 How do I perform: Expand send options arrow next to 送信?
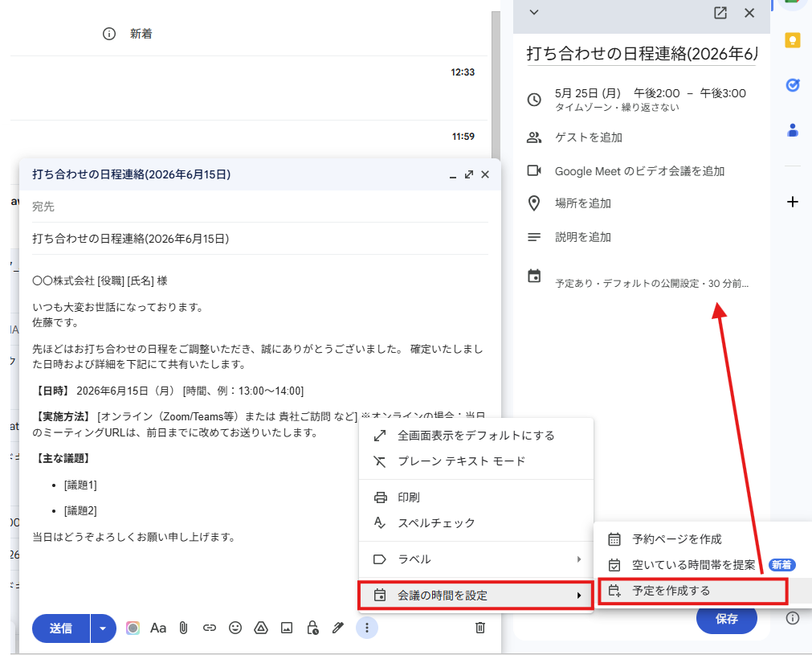click(x=103, y=628)
